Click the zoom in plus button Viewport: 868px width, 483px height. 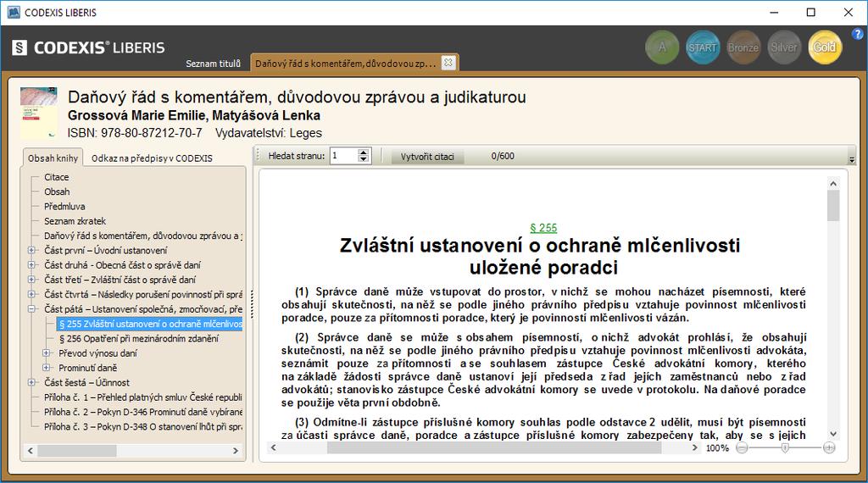(829, 447)
